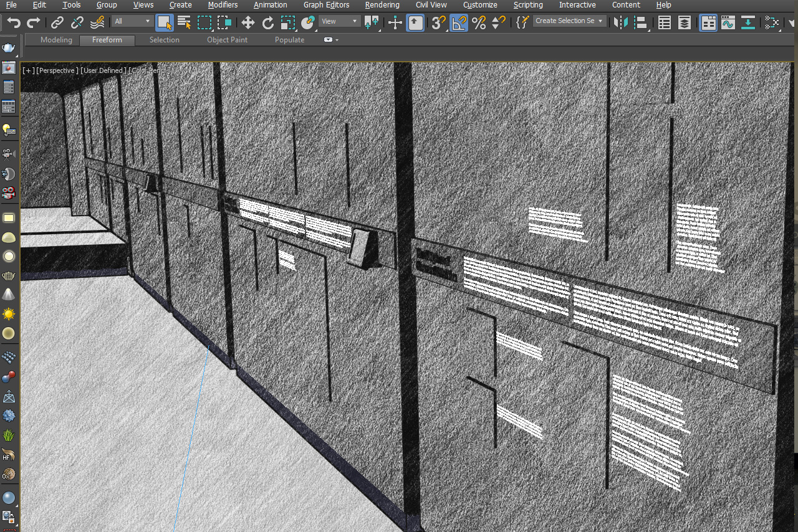Click the teapot render icon in left toolbar
The image size is (798, 532).
click(9, 48)
